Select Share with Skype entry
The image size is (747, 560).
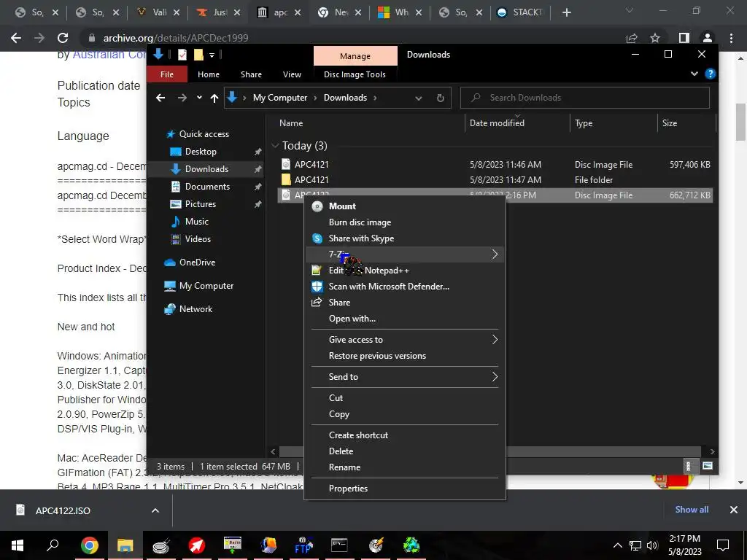[x=361, y=238]
